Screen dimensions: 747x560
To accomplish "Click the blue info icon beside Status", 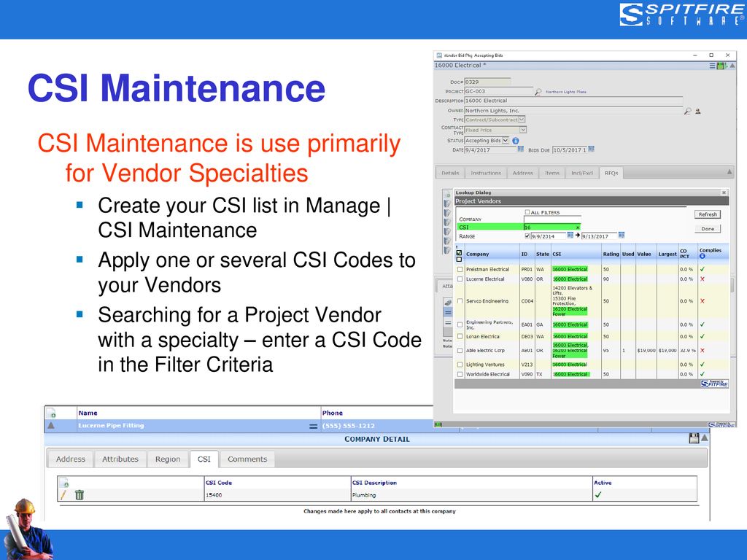I will (516, 141).
